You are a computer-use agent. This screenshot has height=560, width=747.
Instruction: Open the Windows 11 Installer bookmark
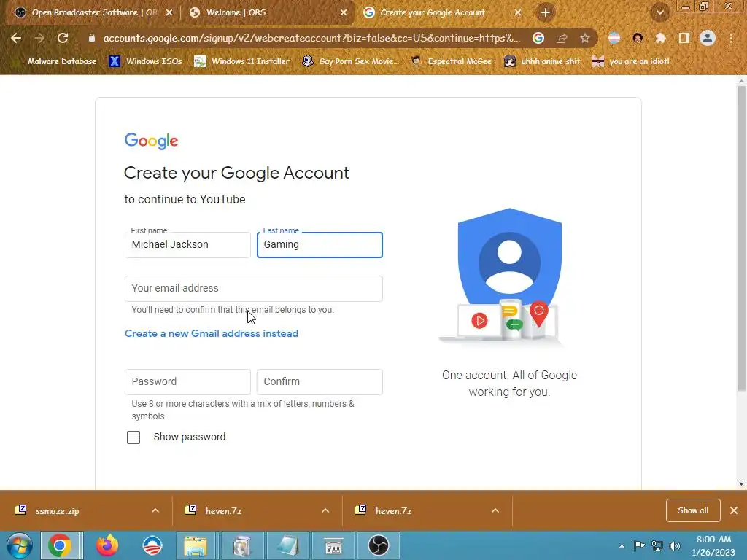242,61
